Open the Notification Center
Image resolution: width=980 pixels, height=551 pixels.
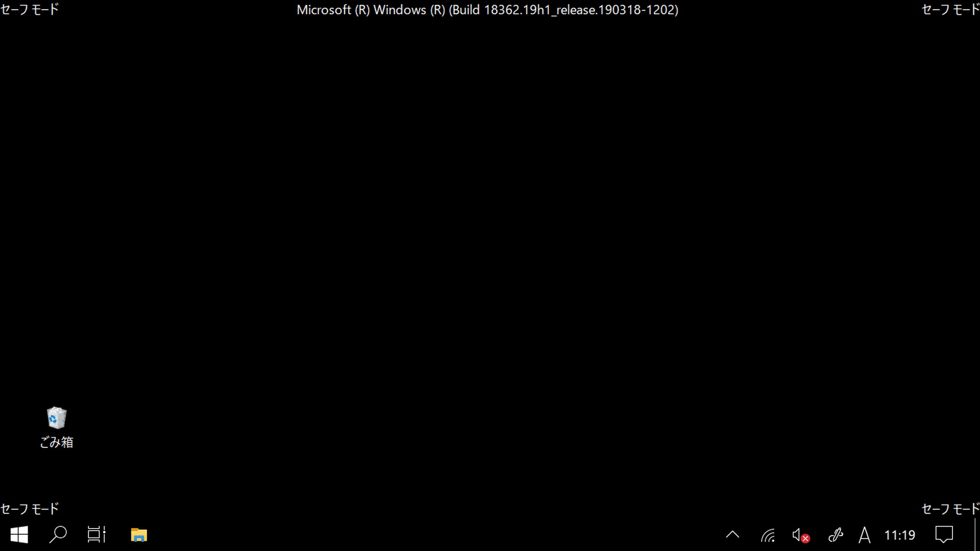point(944,535)
